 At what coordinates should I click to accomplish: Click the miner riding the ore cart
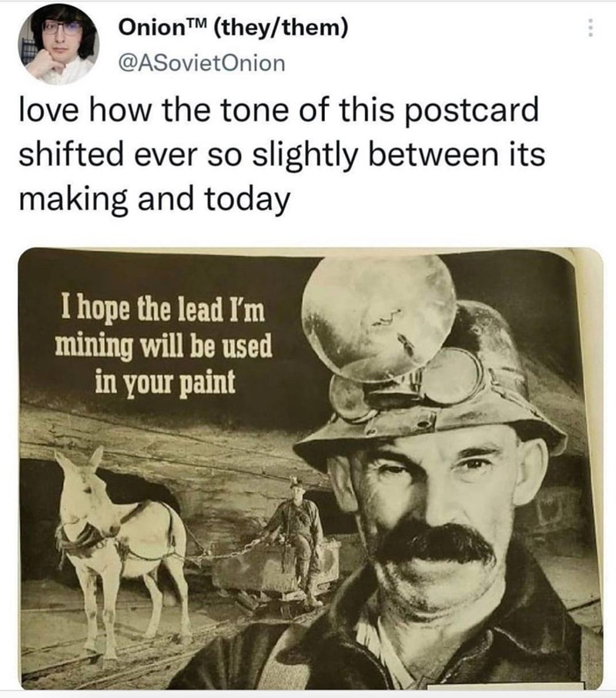[x=300, y=524]
